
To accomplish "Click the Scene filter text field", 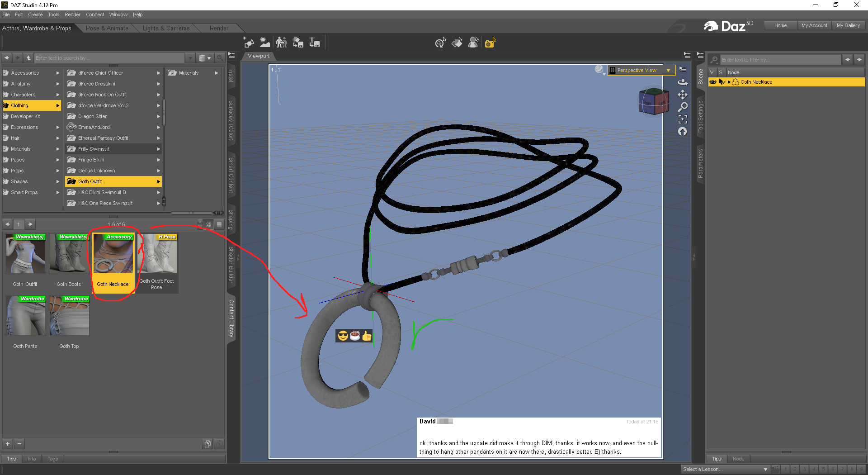I will pyautogui.click(x=781, y=60).
